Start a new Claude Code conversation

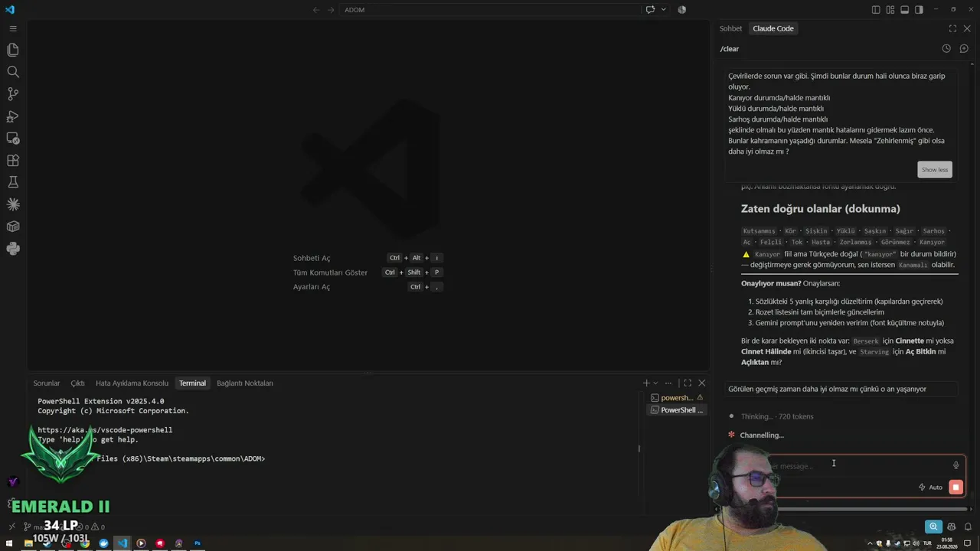point(964,48)
